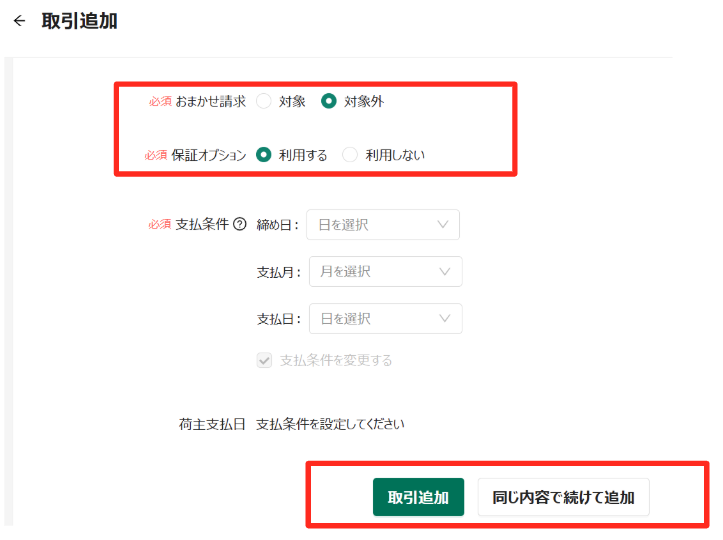Viewport: 723px width, 540px height.
Task: Toggle the 支払条件を変更する checkbox
Action: click(x=264, y=360)
